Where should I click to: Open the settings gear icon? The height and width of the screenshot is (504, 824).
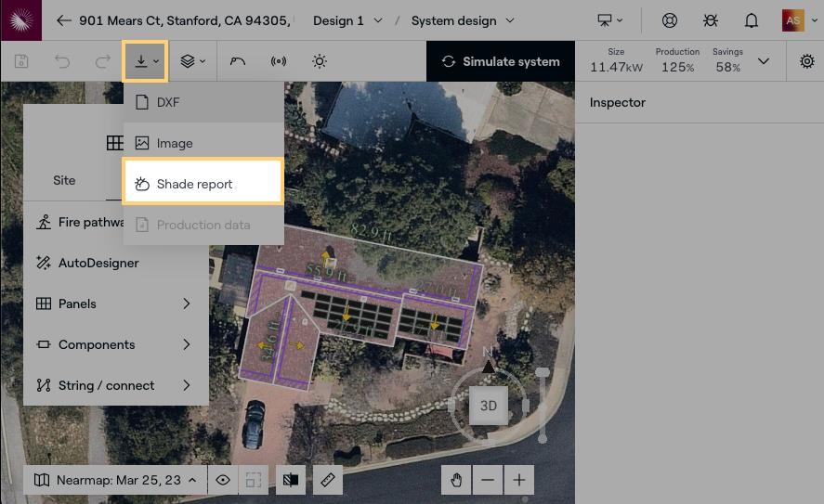(x=806, y=61)
